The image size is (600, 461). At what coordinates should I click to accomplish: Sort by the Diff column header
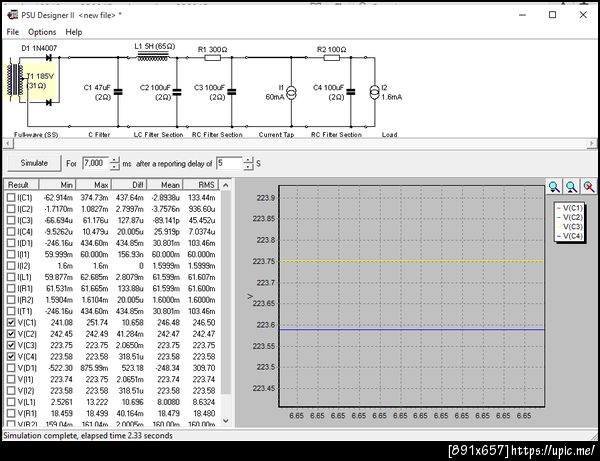129,185
